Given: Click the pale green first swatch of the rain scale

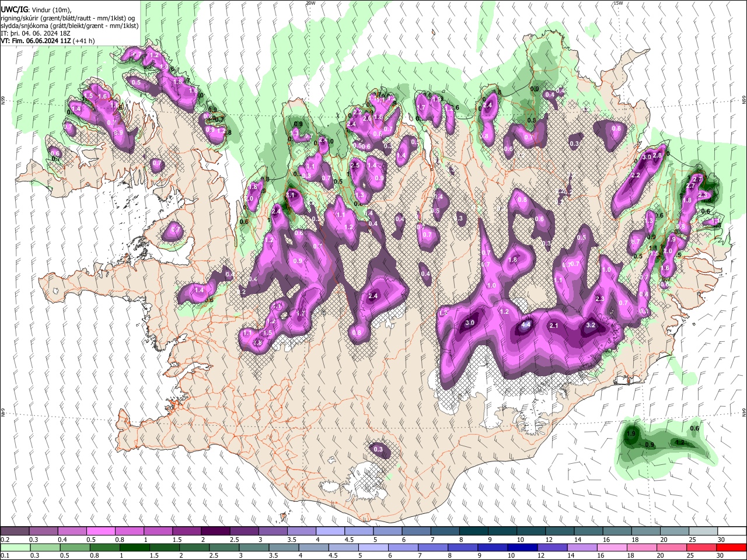Looking at the screenshot, I should (15, 547).
